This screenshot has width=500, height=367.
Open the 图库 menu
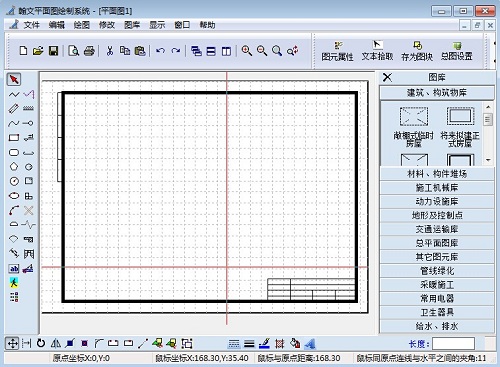click(132, 25)
